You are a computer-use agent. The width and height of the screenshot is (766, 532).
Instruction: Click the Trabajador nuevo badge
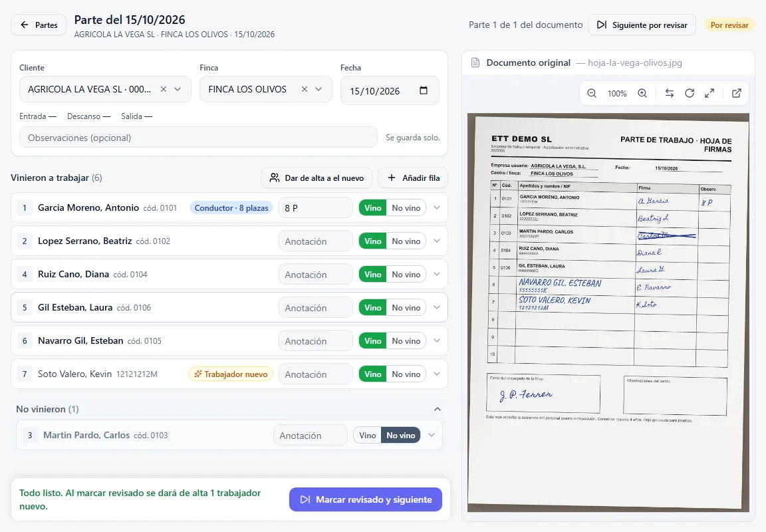click(231, 374)
